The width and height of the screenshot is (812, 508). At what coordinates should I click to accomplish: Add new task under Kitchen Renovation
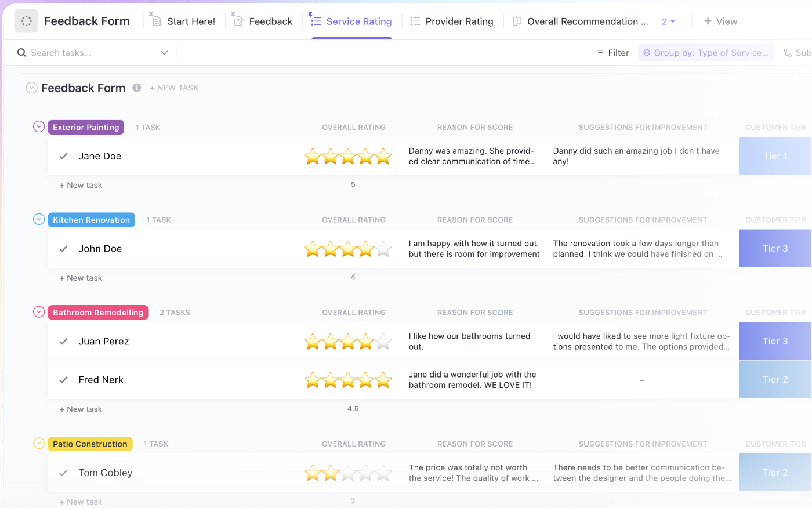pyautogui.click(x=81, y=278)
